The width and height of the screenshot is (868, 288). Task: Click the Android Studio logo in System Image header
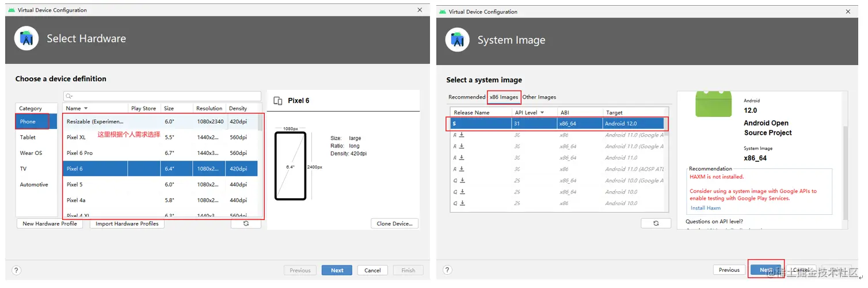click(457, 40)
